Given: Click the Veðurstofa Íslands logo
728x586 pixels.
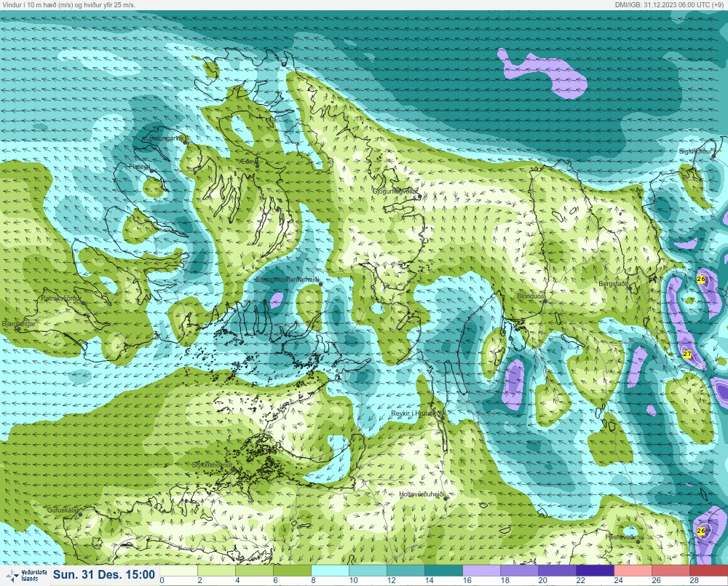Looking at the screenshot, I should (25, 576).
